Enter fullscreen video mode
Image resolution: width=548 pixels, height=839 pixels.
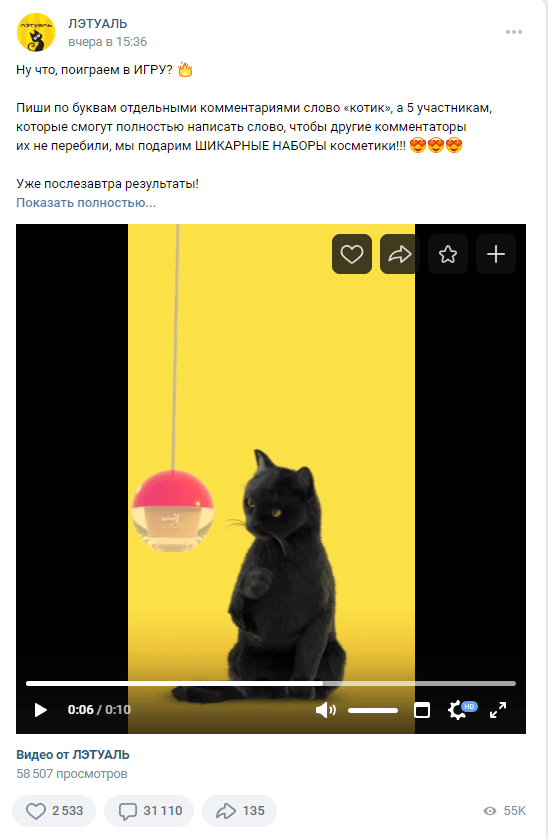[498, 710]
